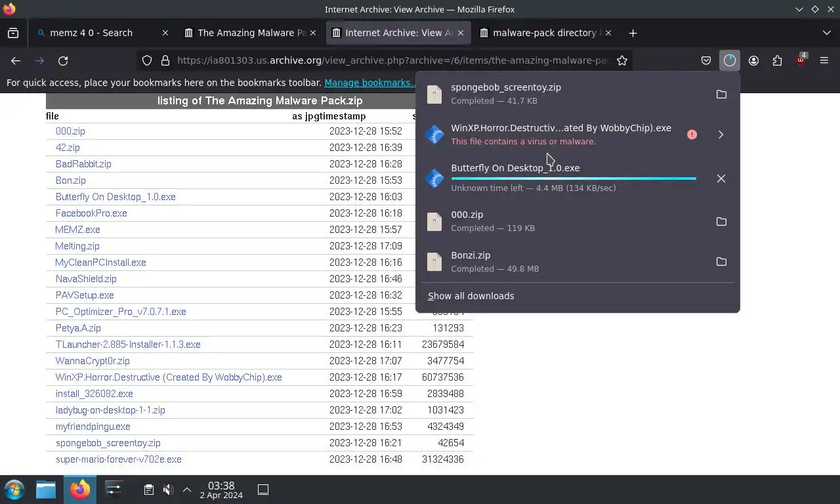Open Firefox View button
Viewport: 840px width, 504px height.
tap(13, 33)
